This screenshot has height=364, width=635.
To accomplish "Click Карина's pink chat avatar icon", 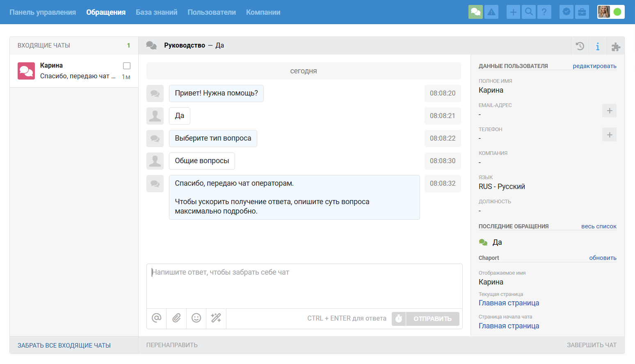I will [26, 71].
